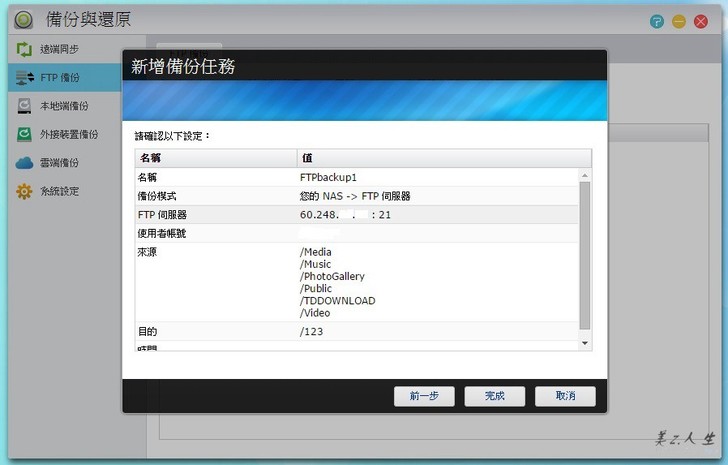Click the 60.248 server address value
The image size is (728, 465).
(x=345, y=215)
